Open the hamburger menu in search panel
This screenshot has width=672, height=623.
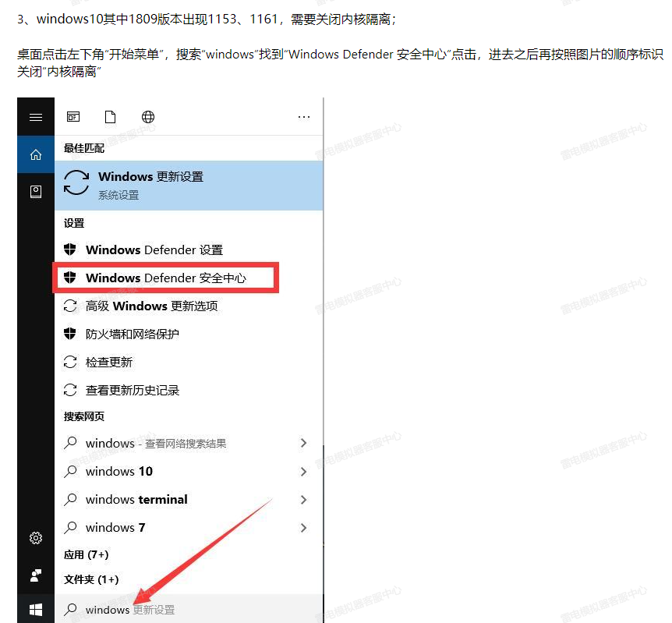(x=36, y=117)
